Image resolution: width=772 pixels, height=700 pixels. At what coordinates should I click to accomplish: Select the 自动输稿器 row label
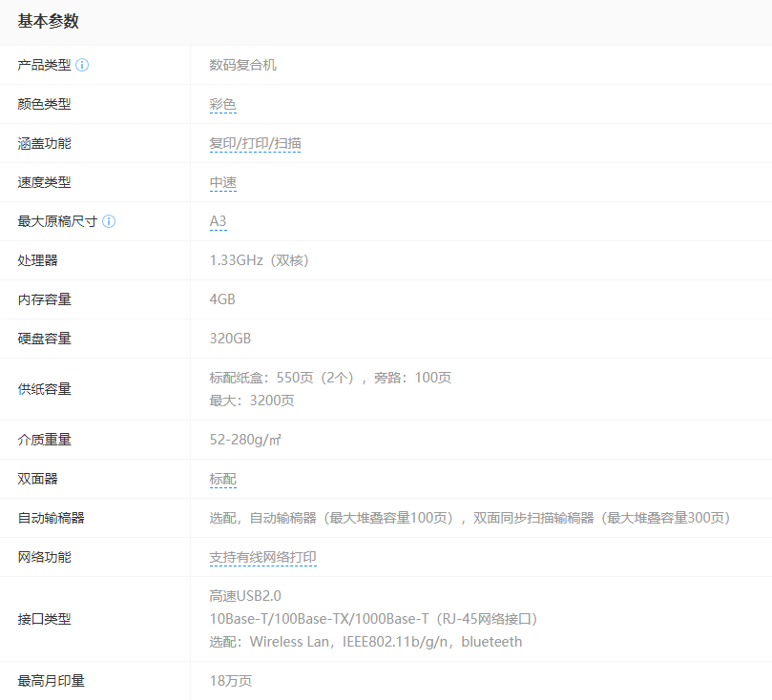click(x=51, y=518)
